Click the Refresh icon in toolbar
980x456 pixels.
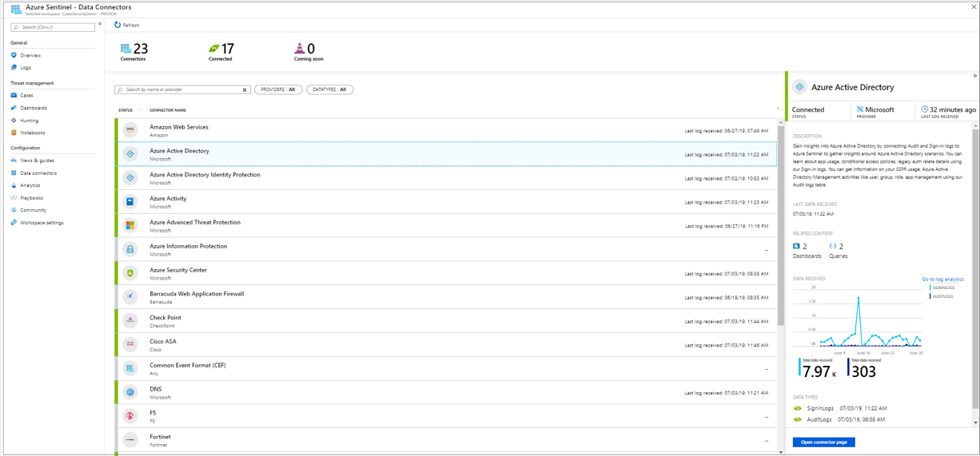118,25
